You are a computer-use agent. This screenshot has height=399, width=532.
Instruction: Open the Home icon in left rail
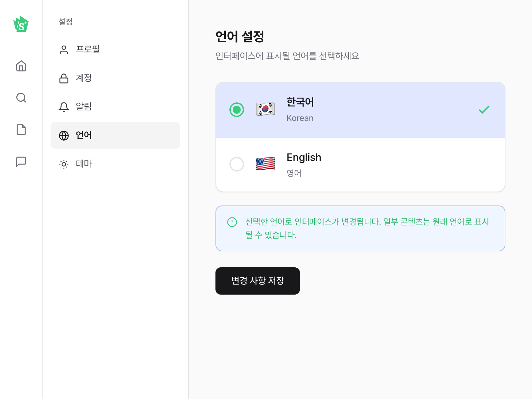[x=21, y=66]
